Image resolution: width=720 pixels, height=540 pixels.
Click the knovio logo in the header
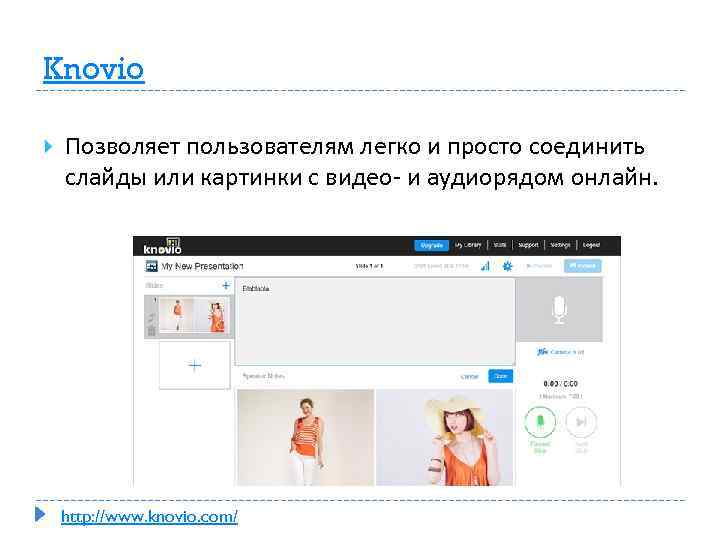[163, 247]
